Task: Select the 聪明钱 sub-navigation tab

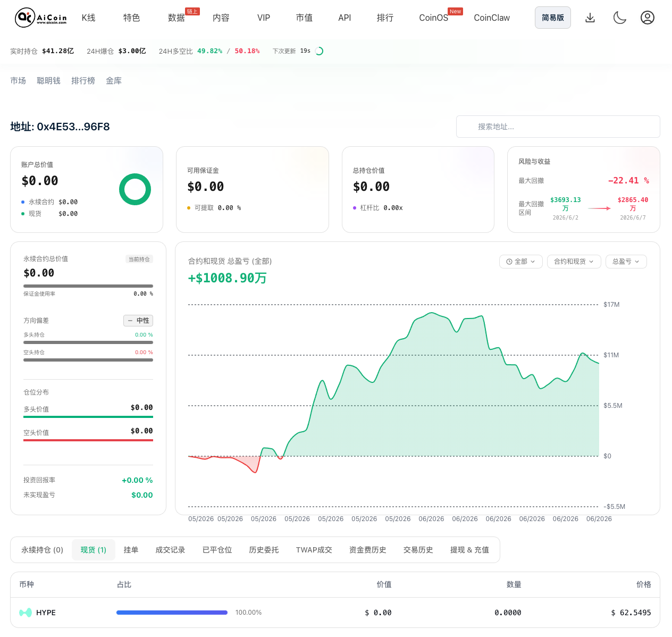Action: tap(49, 80)
